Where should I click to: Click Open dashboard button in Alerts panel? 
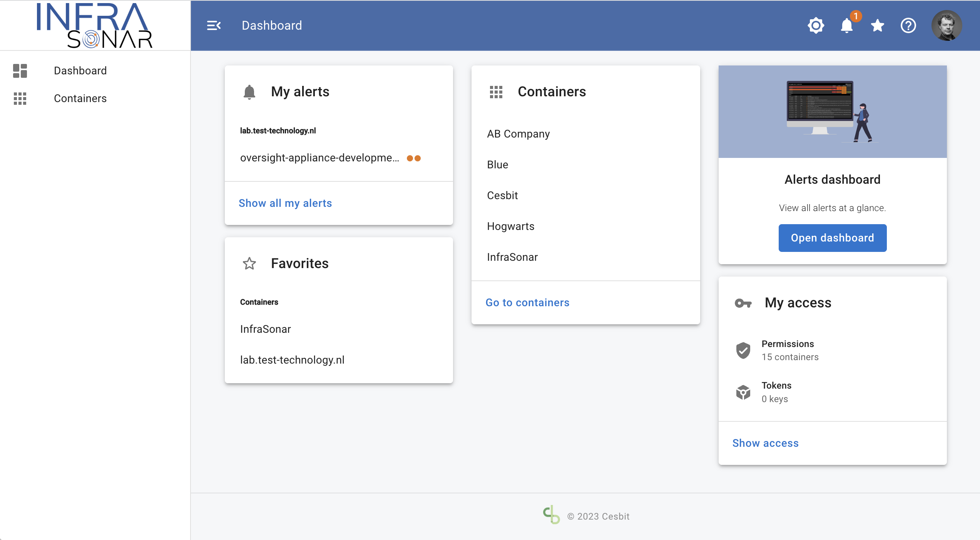coord(833,238)
